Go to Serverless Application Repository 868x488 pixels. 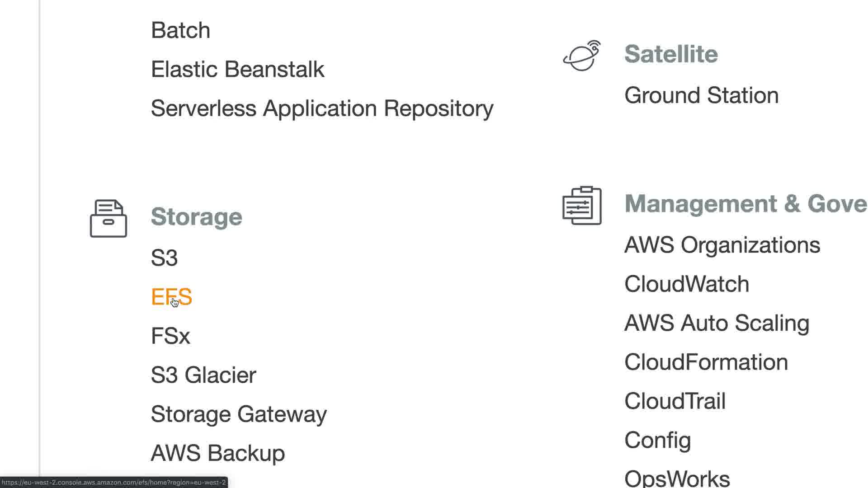click(x=322, y=108)
